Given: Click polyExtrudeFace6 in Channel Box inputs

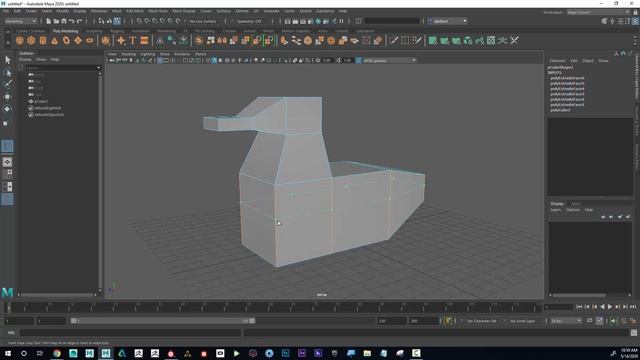Looking at the screenshot, I should (x=567, y=78).
